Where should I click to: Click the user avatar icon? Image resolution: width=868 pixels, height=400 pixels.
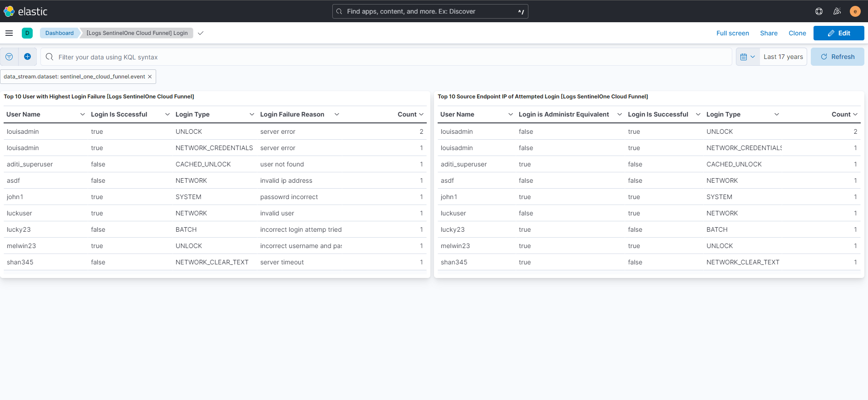pyautogui.click(x=855, y=11)
